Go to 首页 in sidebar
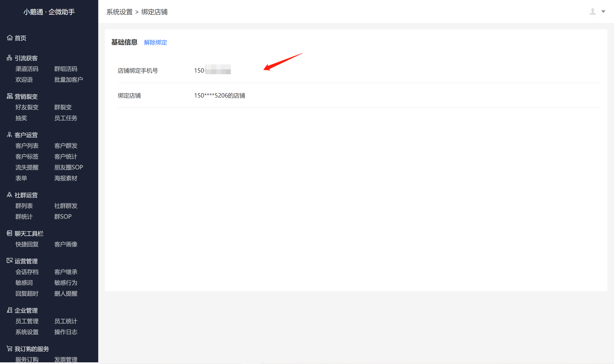Viewport: 614px width, 364px height. 20,38
